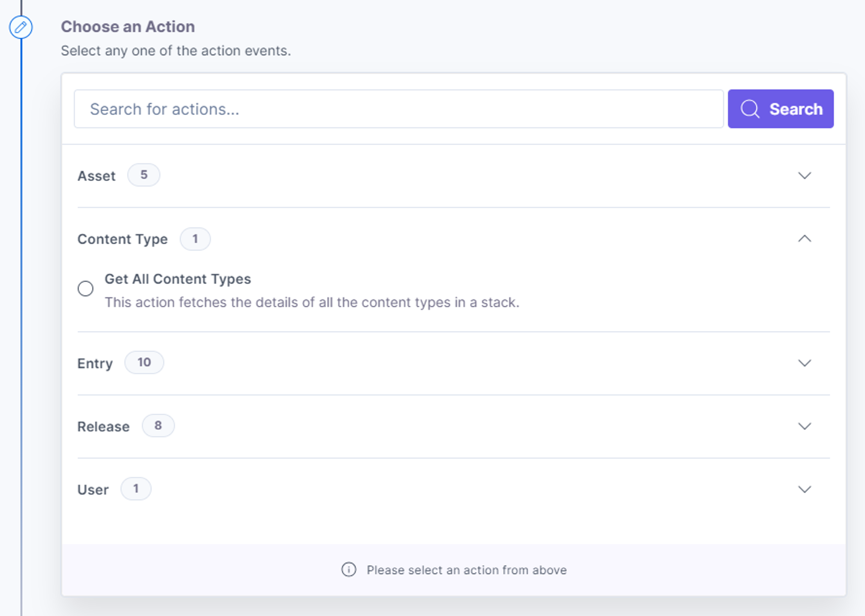Open the Entry category label

[x=95, y=364]
